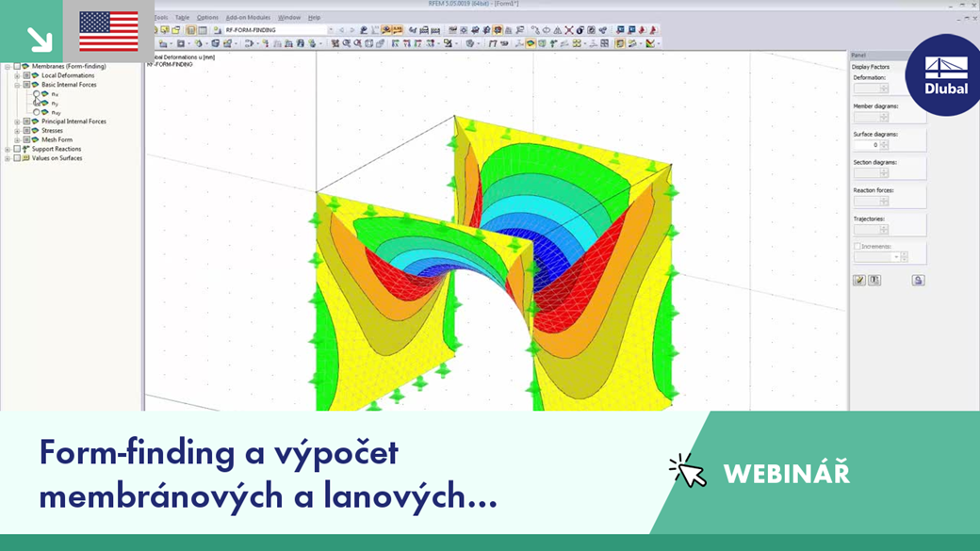
Task: Click the Basic Internal Forces surface icon
Action: click(35, 85)
